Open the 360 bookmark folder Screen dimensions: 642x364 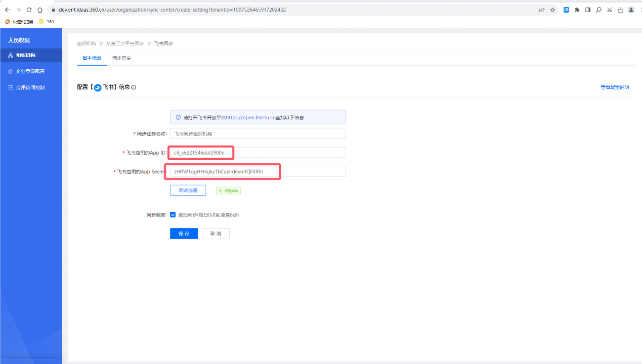coord(47,22)
